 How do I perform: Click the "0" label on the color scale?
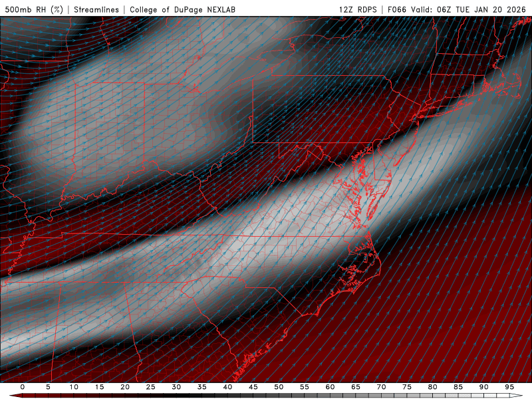point(23,387)
